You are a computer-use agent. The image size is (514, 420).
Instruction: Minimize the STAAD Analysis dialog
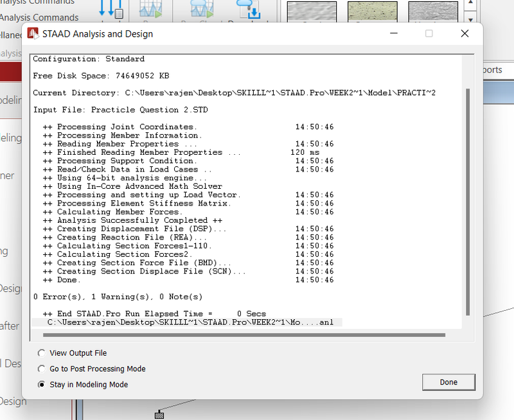(394, 33)
